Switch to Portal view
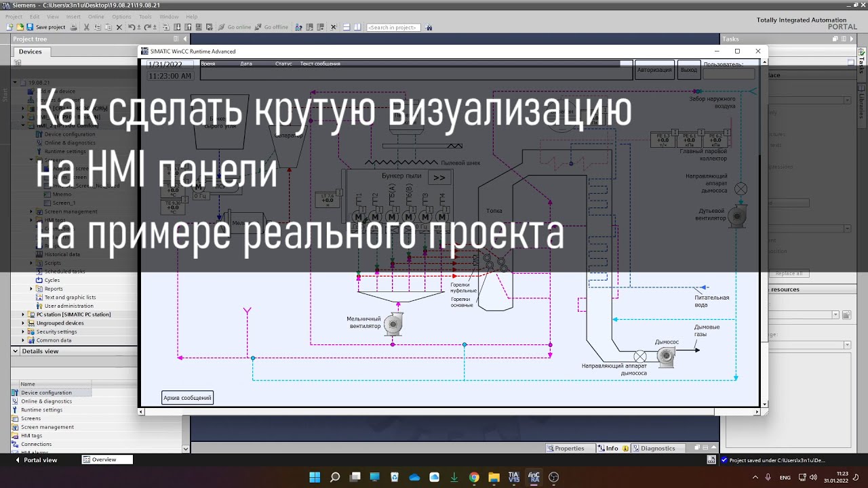 click(x=35, y=460)
